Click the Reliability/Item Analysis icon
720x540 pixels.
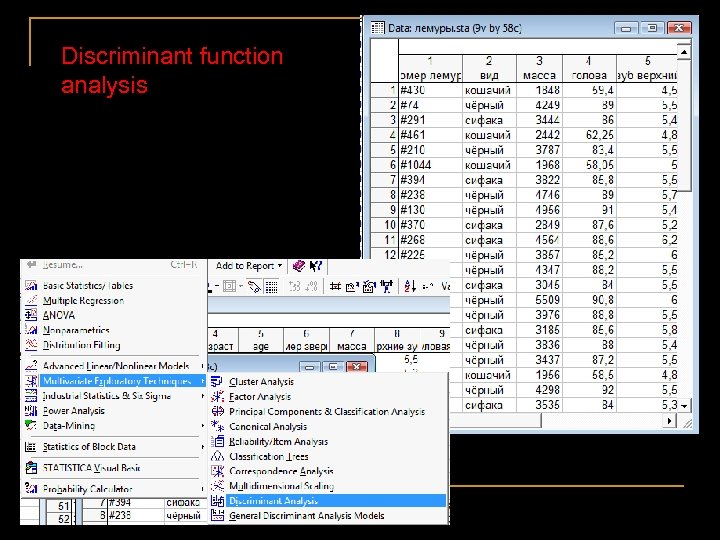217,441
